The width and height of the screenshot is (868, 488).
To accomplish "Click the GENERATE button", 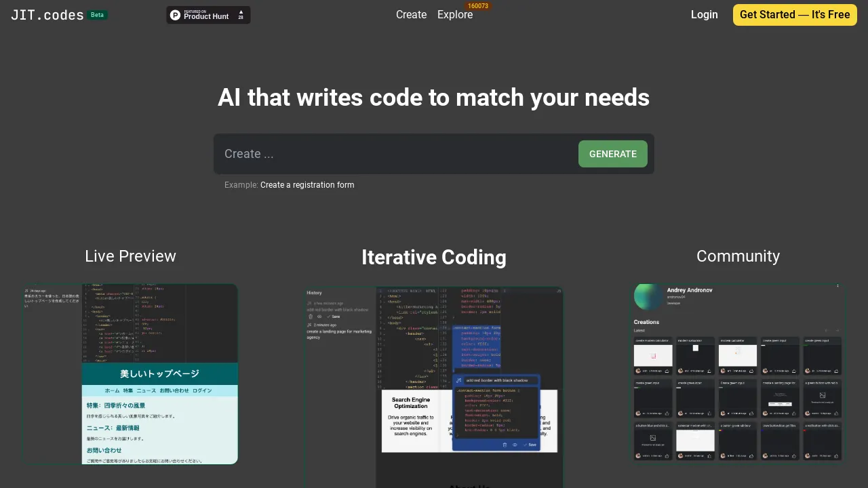I will pyautogui.click(x=612, y=154).
